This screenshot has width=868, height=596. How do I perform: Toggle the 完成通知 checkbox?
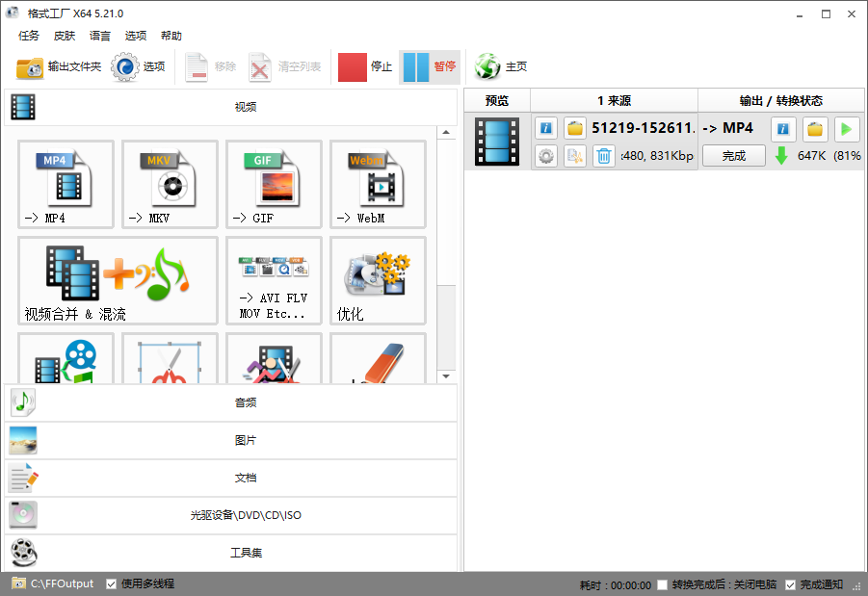[791, 585]
